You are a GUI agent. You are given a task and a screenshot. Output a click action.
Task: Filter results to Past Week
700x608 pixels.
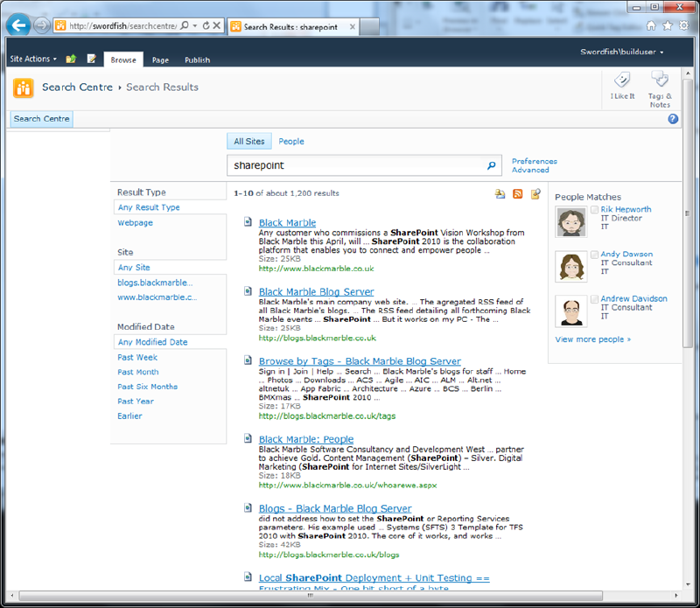[137, 357]
